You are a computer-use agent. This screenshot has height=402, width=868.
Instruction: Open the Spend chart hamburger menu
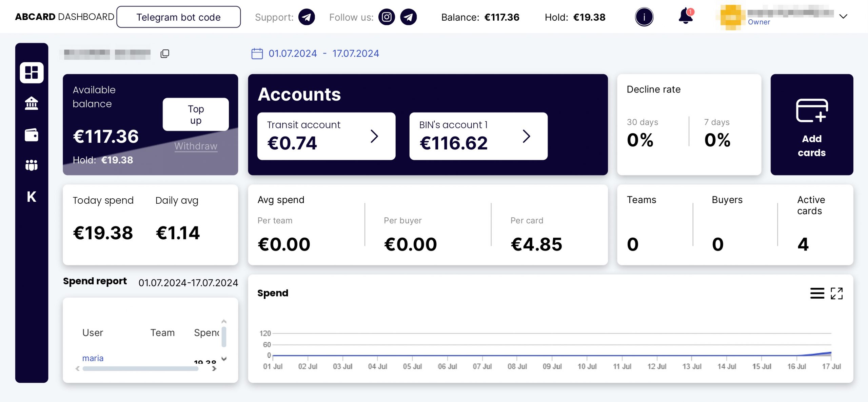click(x=817, y=294)
